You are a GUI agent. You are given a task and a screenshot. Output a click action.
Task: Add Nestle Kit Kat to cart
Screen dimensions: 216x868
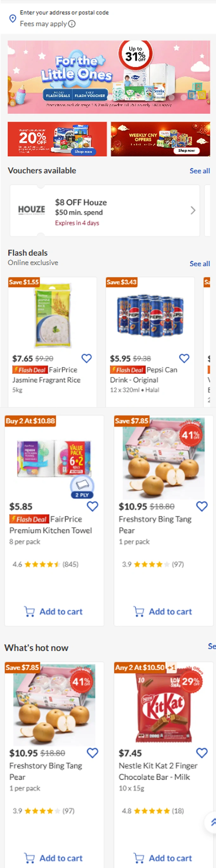[x=163, y=858]
